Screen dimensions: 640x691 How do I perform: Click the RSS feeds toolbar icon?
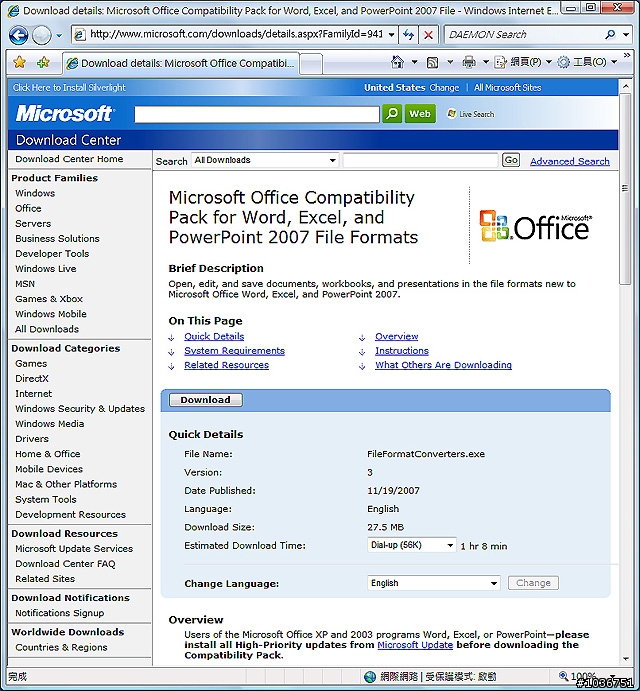click(x=432, y=63)
